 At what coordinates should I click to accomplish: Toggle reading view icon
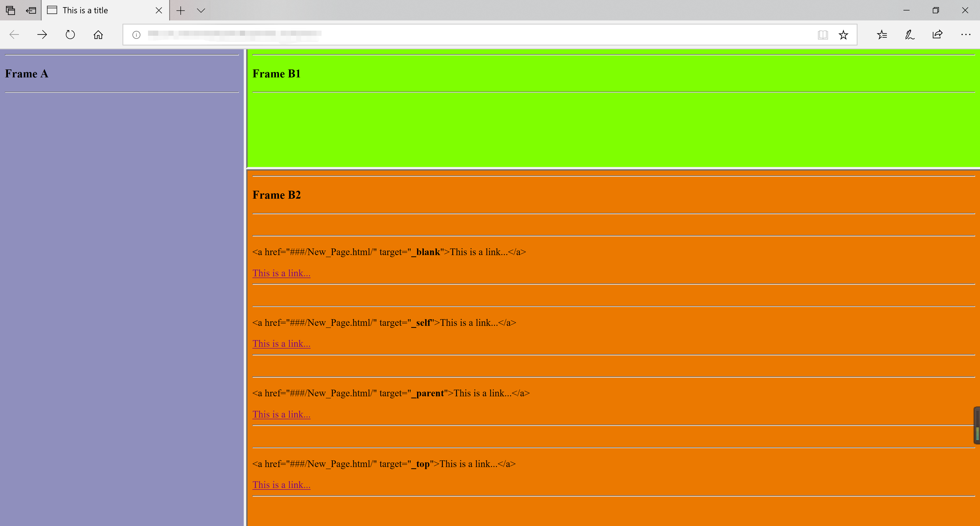(x=823, y=35)
